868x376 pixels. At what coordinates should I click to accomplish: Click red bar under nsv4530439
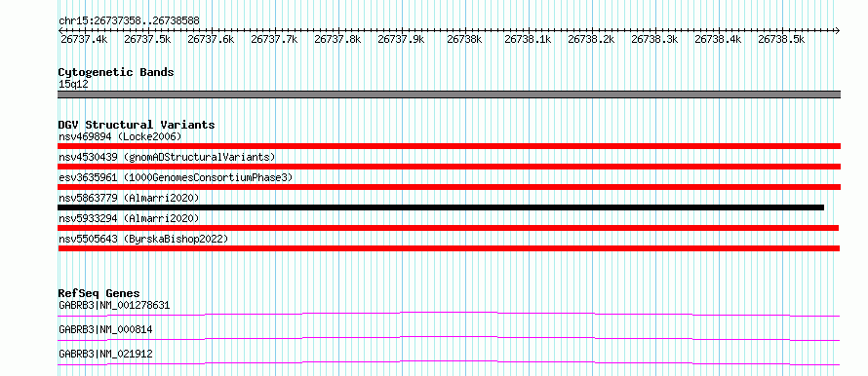[450, 167]
